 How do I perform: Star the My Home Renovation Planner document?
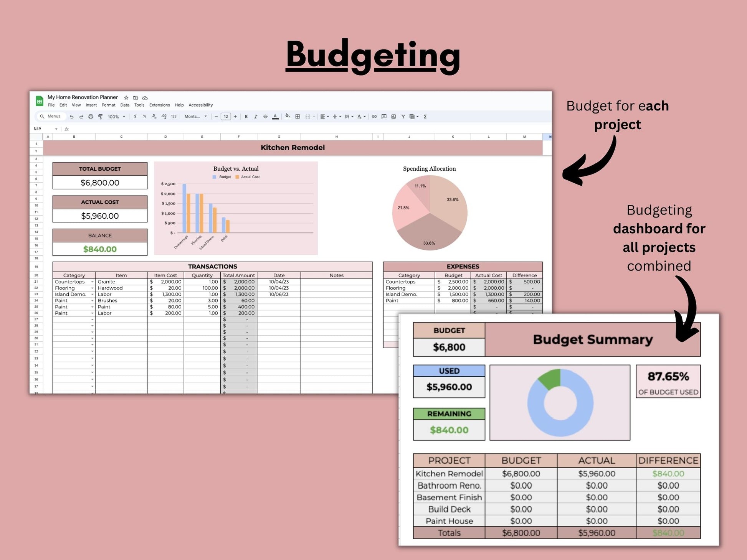pos(126,98)
